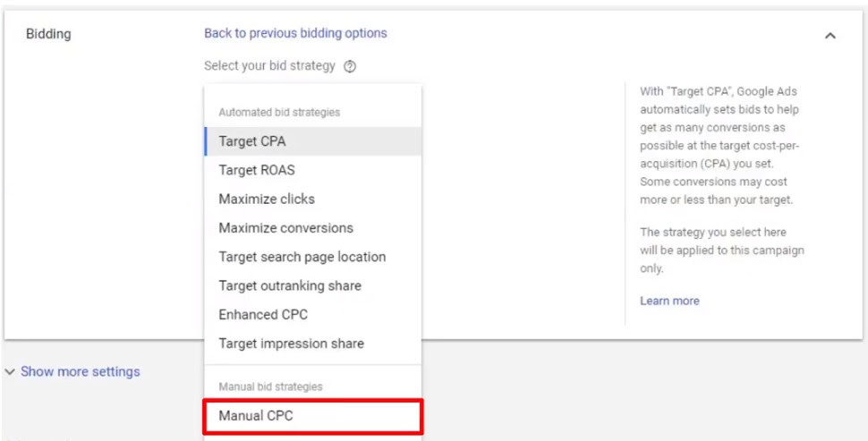This screenshot has width=868, height=441.
Task: Click the help icon beside Select your bid strategy
Action: [350, 66]
